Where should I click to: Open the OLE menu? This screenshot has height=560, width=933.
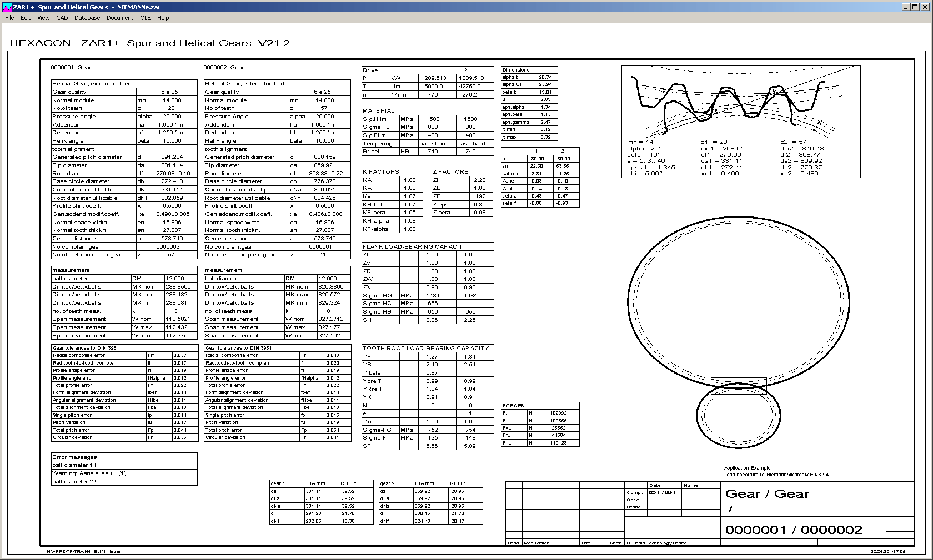[145, 18]
